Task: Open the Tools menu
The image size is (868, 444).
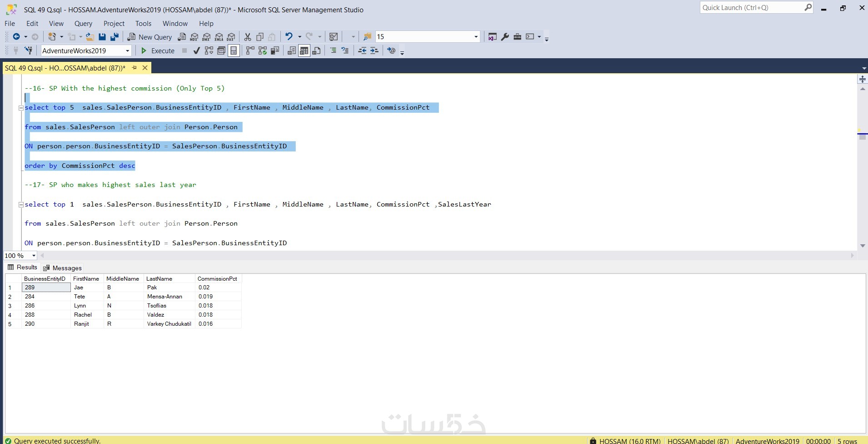Action: (143, 24)
